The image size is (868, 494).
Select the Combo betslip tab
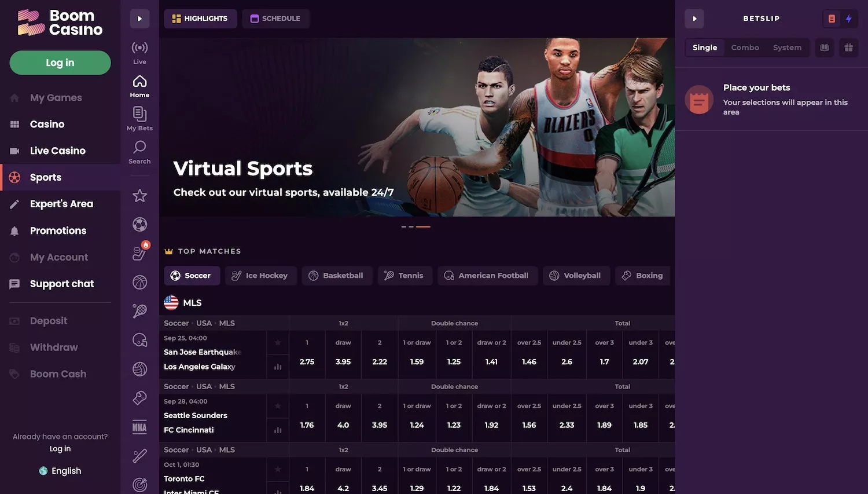(745, 47)
